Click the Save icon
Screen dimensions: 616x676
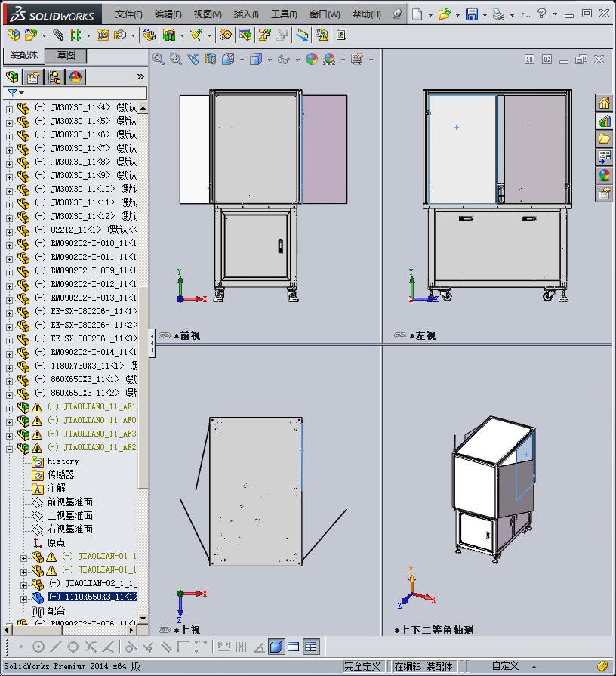[472, 14]
